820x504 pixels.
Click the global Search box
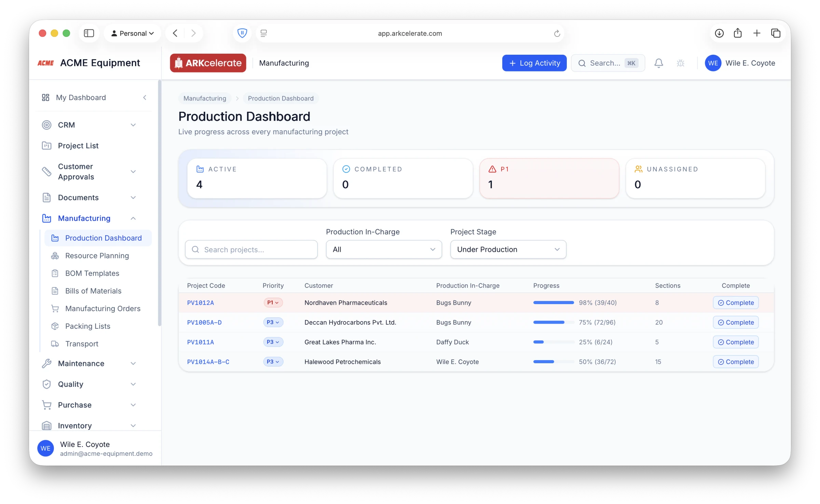(607, 63)
